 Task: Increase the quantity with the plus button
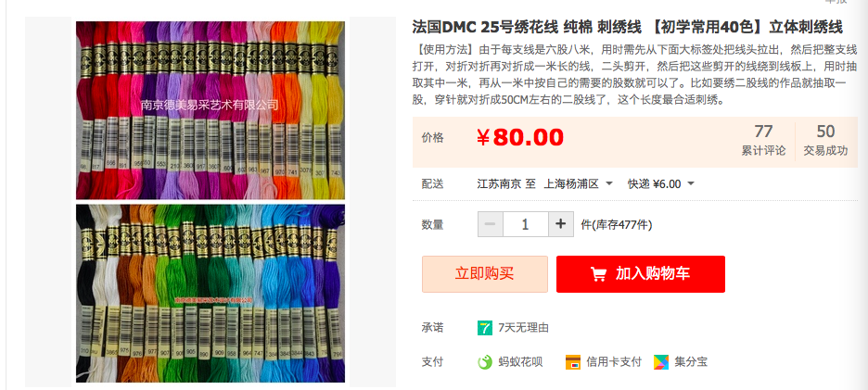click(x=561, y=224)
